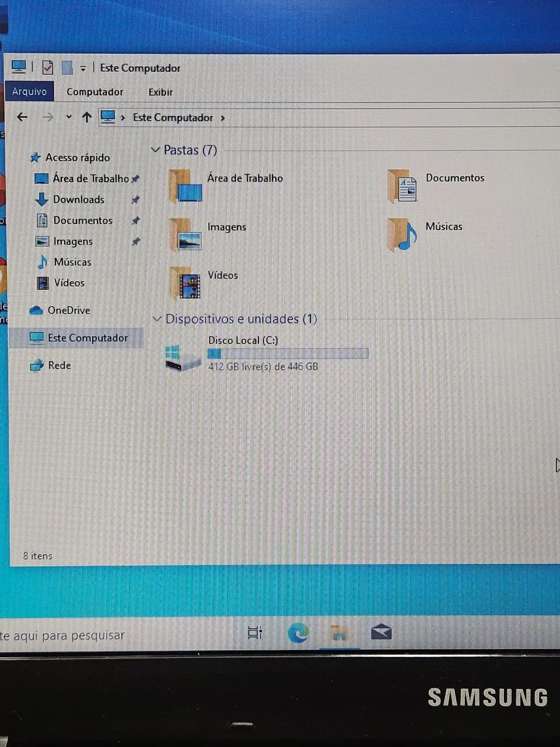Collapse the Dispositivos e unidades (1) group

click(156, 319)
